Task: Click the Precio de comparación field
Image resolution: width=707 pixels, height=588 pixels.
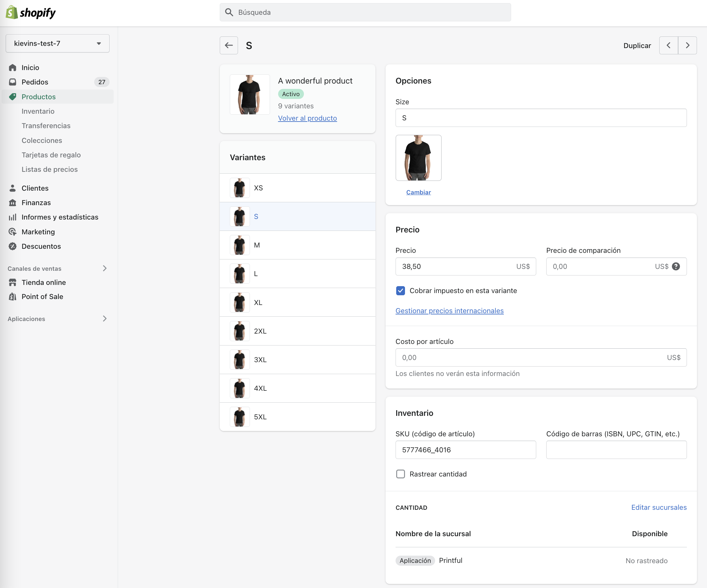Action: [616, 267]
